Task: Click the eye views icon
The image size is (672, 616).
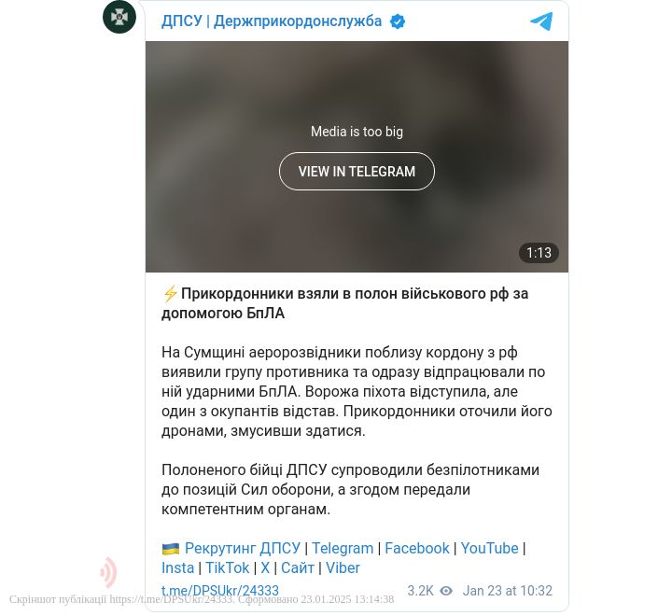Action: (x=446, y=591)
